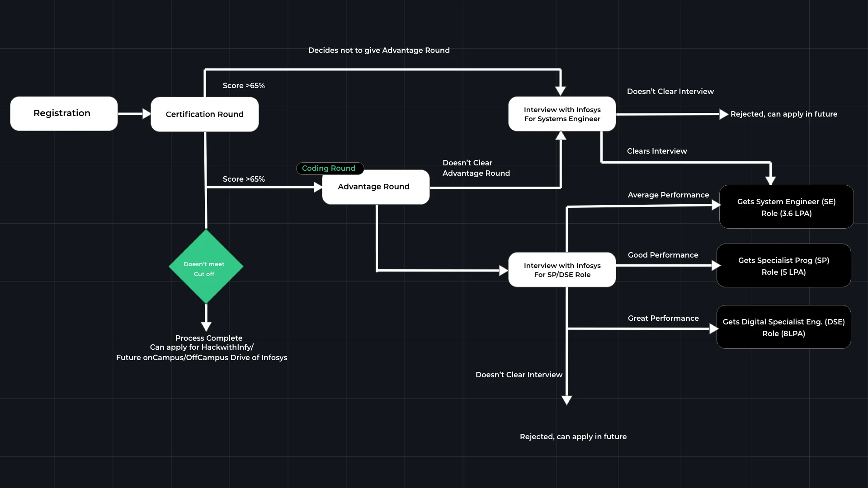Image resolution: width=868 pixels, height=488 pixels.
Task: Click the Registration node icon
Action: tap(62, 113)
